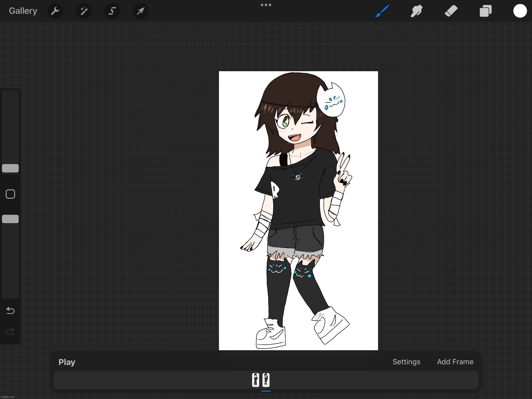Open the Layers panel
The height and width of the screenshot is (399, 532).
click(x=485, y=11)
